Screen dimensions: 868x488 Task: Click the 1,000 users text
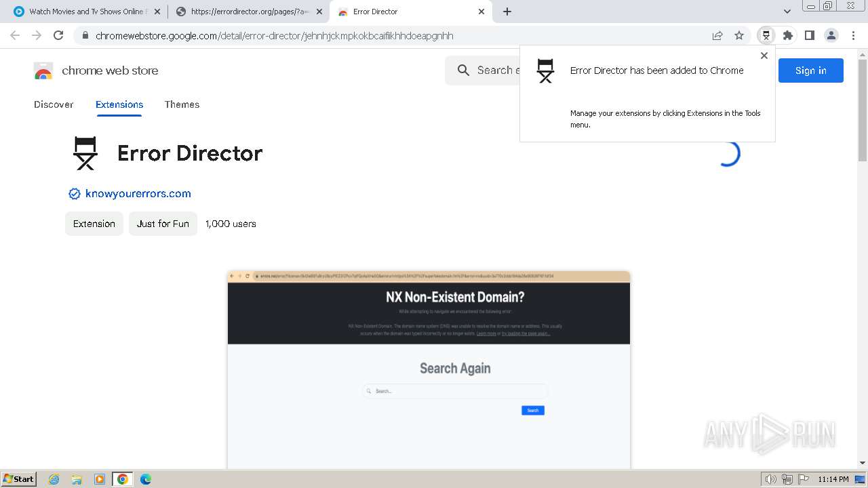click(231, 224)
